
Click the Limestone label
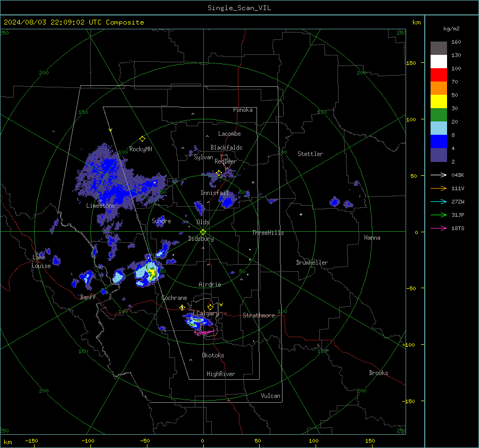tap(101, 206)
